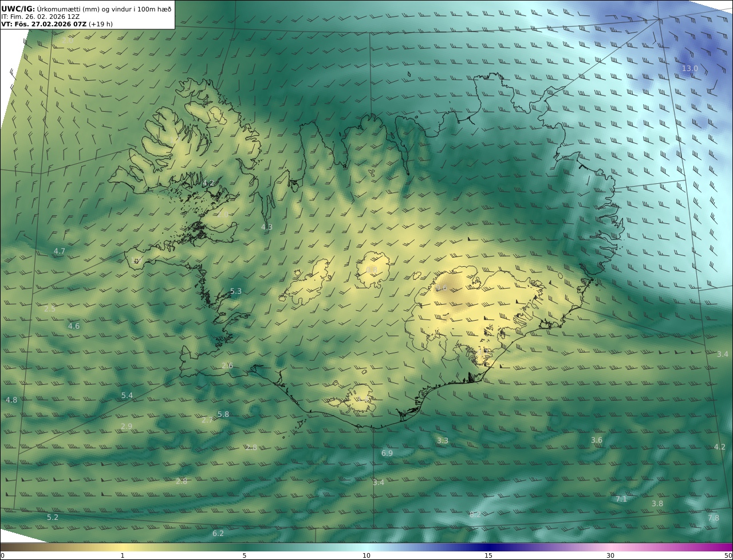Click the 5.8 value label
This screenshot has height=560, width=733.
223,415
